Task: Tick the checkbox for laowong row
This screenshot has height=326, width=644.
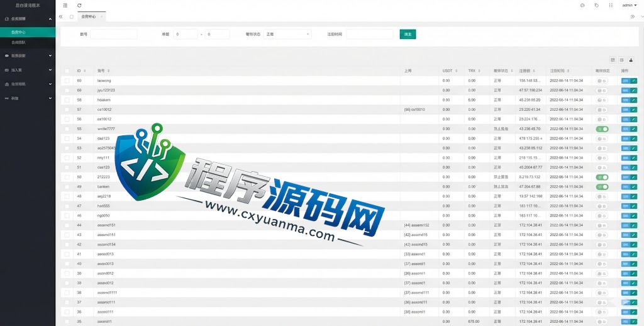Action: click(67, 81)
